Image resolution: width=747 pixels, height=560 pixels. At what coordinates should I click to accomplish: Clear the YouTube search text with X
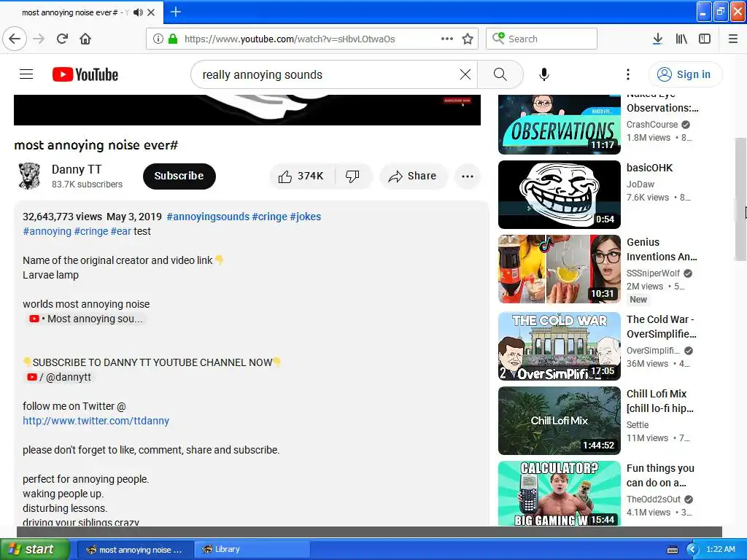[465, 74]
